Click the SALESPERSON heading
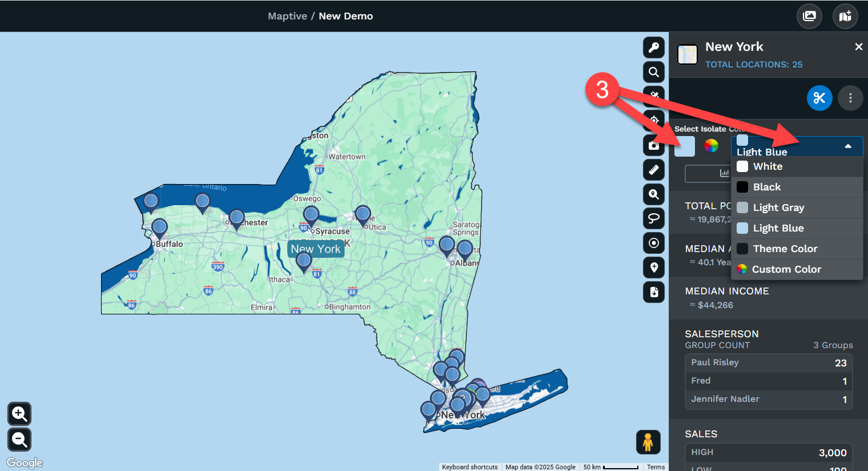This screenshot has width=868, height=471. [x=722, y=334]
